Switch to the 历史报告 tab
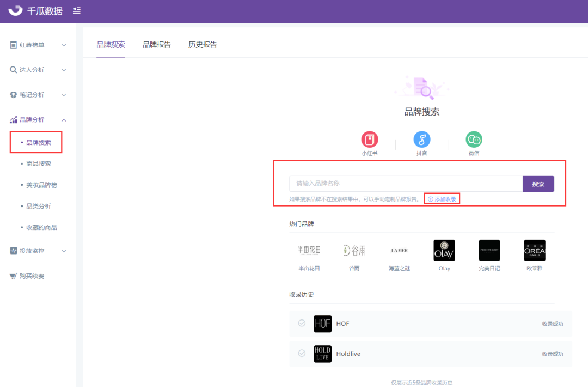Screen dimensions: 588x387 coord(203,45)
